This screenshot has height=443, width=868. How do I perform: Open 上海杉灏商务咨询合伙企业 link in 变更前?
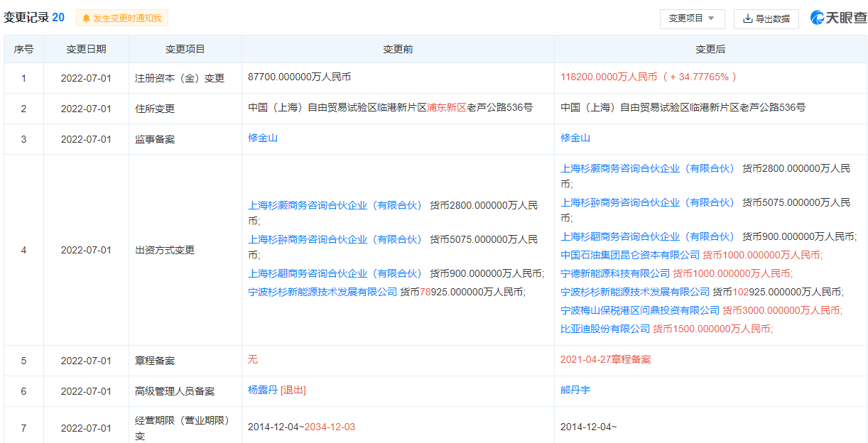click(335, 205)
